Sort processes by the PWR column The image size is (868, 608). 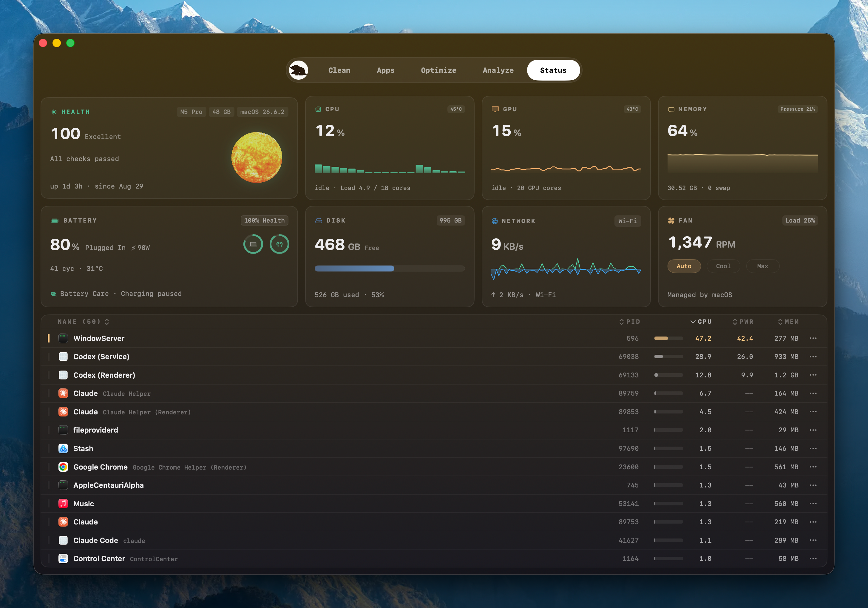click(x=743, y=322)
